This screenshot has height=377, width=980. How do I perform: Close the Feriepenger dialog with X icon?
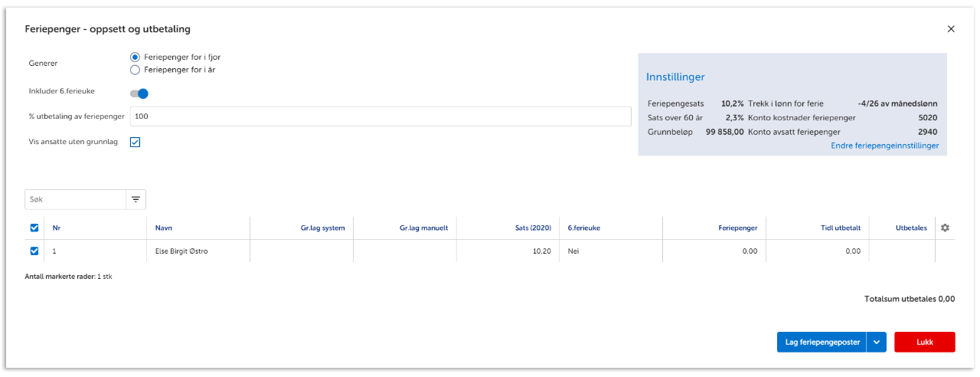pyautogui.click(x=951, y=29)
